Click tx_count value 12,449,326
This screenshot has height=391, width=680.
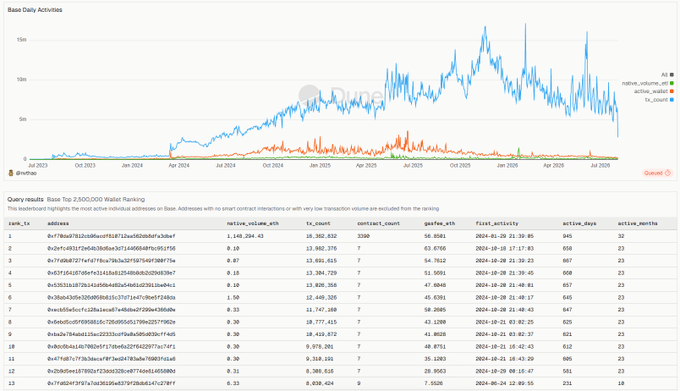click(321, 297)
